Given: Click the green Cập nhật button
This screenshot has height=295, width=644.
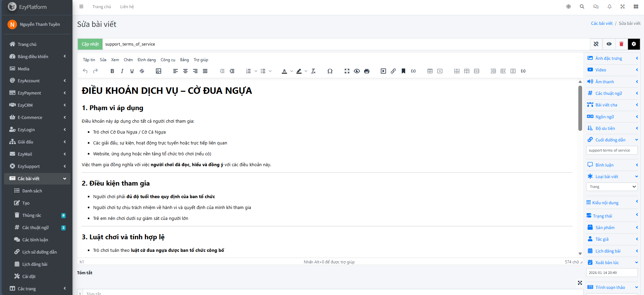Looking at the screenshot, I should tap(90, 44).
